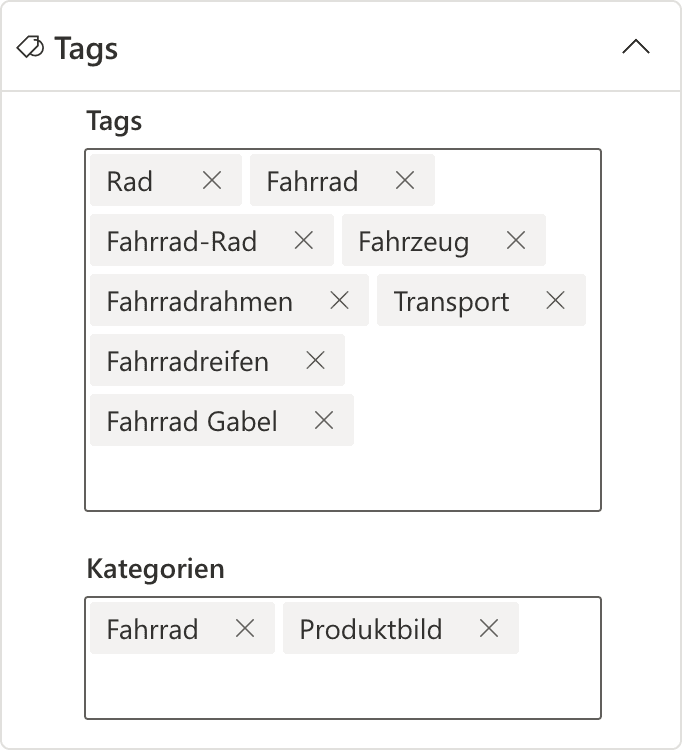Delete the Fahrrad-Rad tag
This screenshot has height=750, width=682.
pos(304,240)
